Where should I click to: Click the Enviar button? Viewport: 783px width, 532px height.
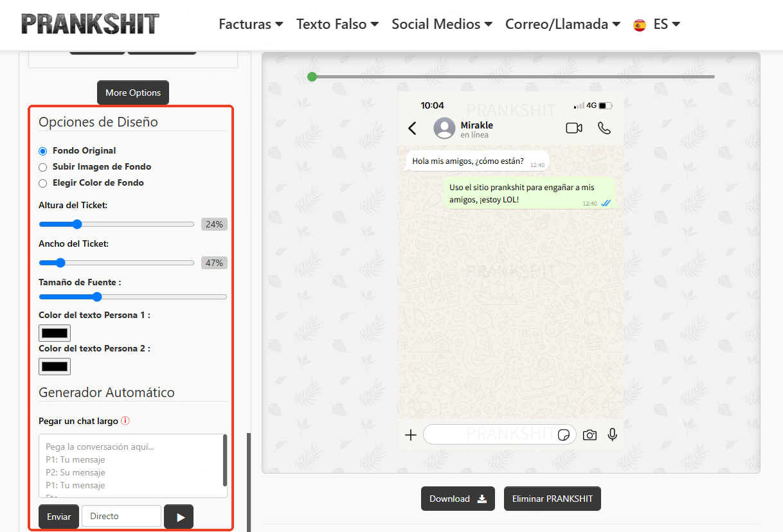59,517
